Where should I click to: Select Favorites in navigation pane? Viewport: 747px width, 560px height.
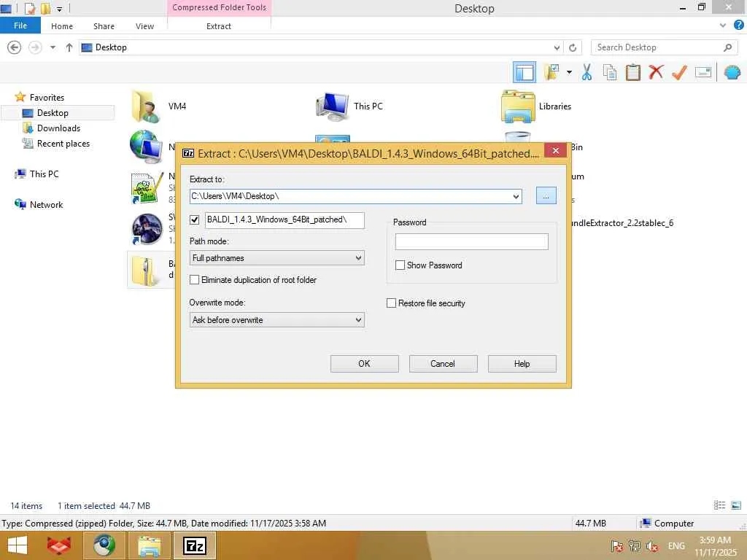(47, 97)
